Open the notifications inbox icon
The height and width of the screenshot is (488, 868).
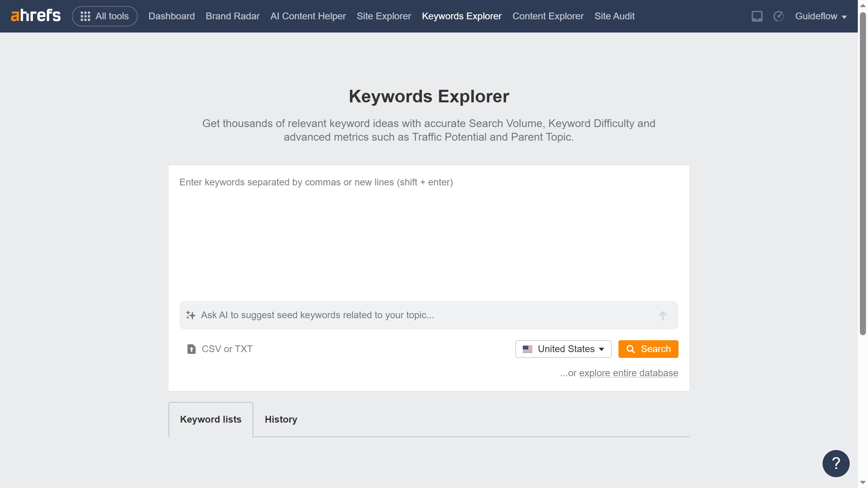coord(757,16)
